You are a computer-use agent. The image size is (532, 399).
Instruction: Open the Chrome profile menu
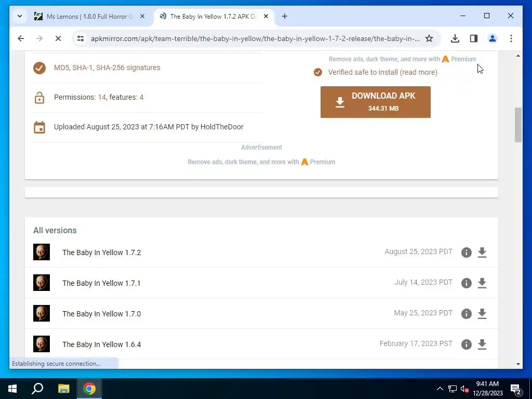(493, 38)
